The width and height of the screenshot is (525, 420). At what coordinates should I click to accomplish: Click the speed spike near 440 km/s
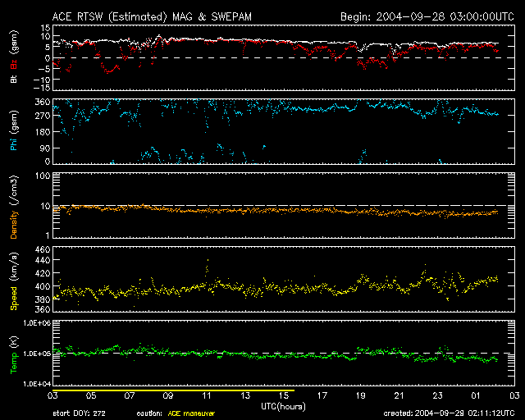coord(208,261)
